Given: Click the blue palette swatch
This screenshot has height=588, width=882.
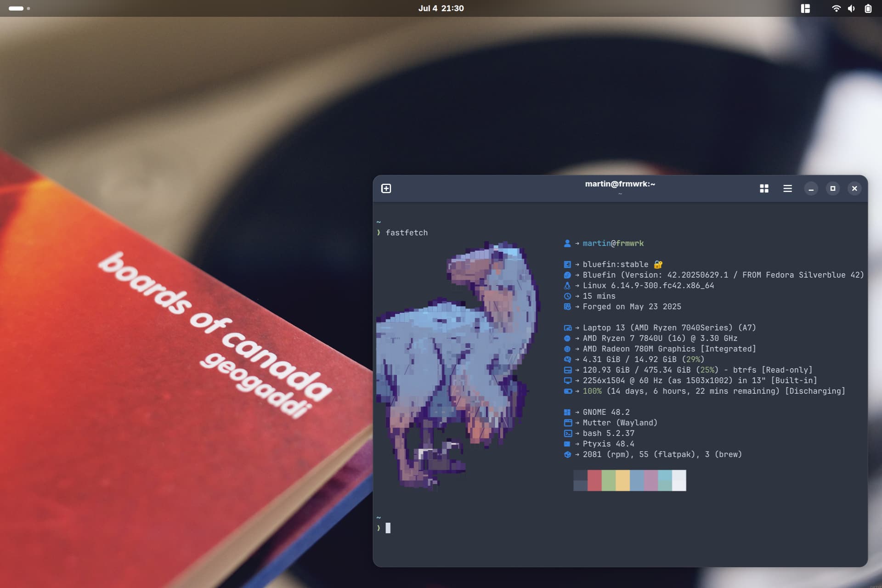Looking at the screenshot, I should click(x=637, y=481).
